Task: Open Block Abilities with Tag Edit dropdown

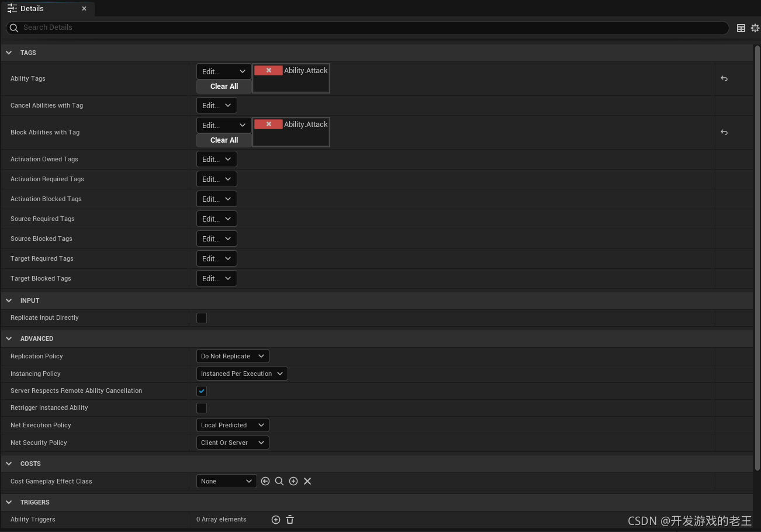Action: click(x=224, y=125)
